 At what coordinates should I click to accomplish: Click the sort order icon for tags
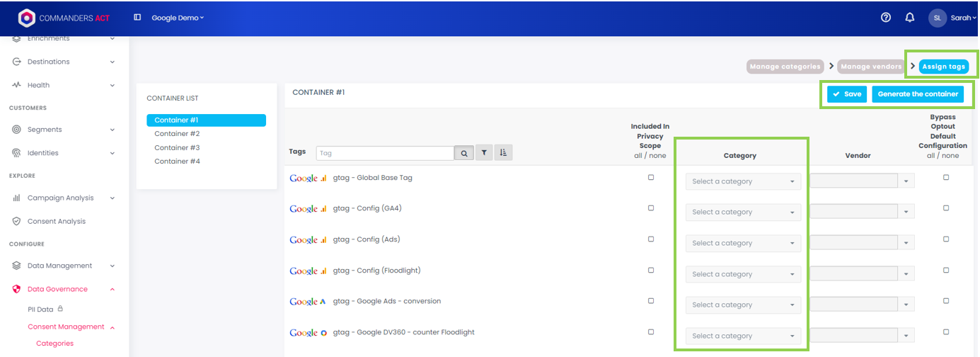coord(503,153)
